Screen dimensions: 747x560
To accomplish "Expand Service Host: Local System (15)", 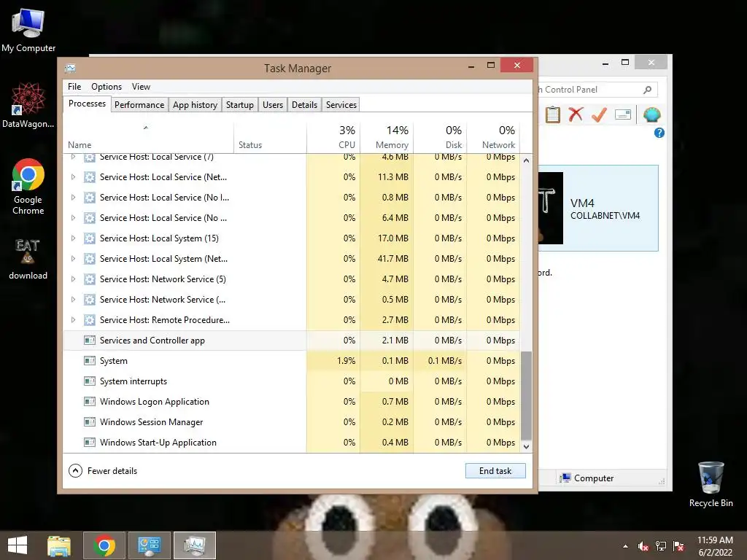I will coord(73,238).
